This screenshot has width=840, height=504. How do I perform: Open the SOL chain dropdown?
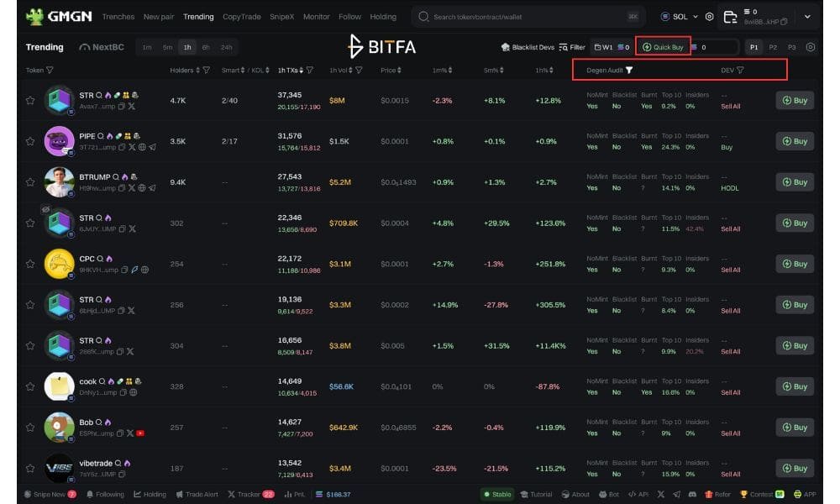click(680, 17)
